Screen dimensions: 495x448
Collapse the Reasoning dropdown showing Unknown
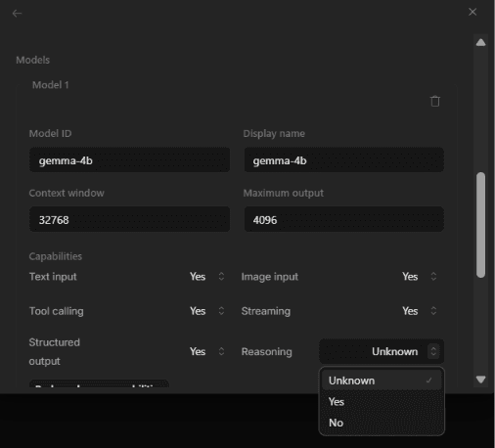[x=382, y=351]
